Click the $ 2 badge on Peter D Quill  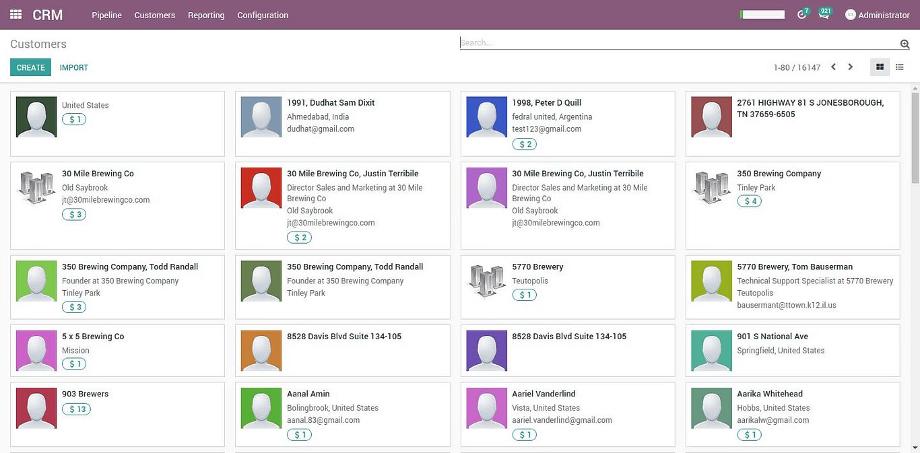[x=524, y=144]
